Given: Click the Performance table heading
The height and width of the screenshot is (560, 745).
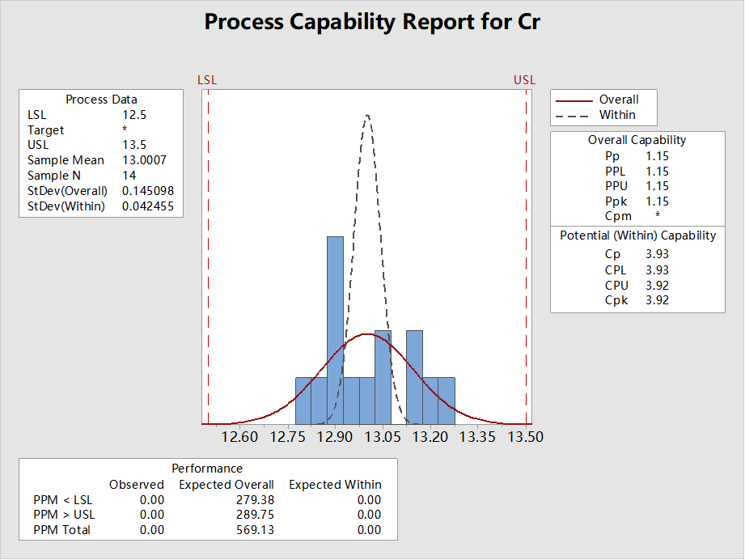Looking at the screenshot, I should point(207,469).
